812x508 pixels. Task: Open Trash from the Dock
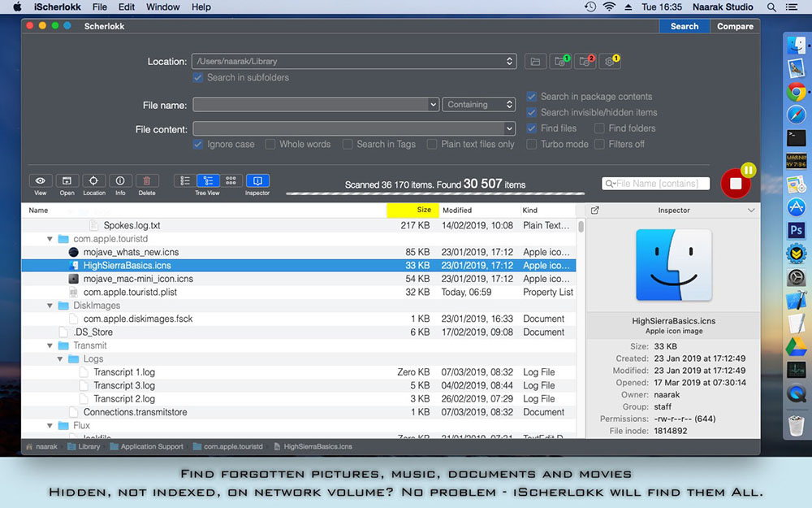click(x=796, y=426)
